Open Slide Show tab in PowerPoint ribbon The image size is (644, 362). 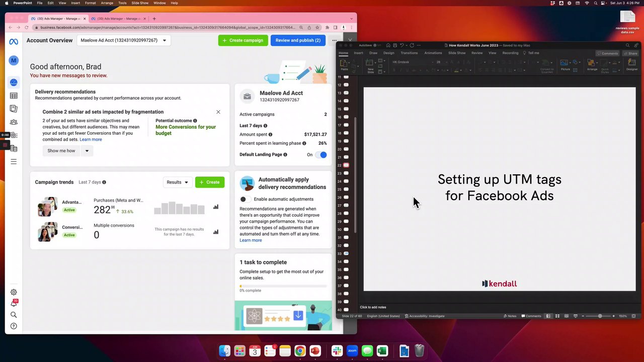click(x=457, y=53)
